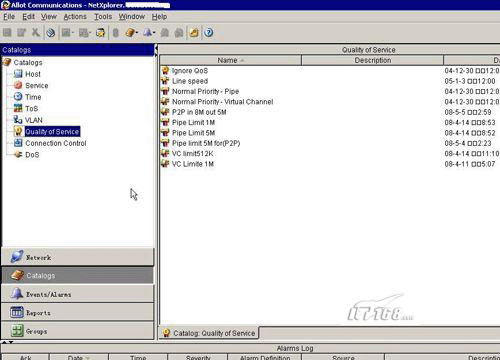Click the Description column header
500x360 pixels.
373,60
